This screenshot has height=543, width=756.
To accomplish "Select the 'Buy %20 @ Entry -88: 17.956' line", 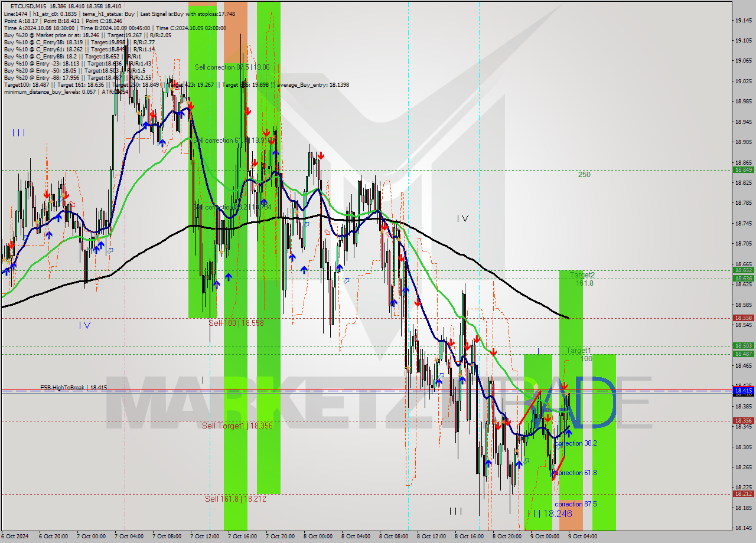I will pyautogui.click(x=77, y=77).
